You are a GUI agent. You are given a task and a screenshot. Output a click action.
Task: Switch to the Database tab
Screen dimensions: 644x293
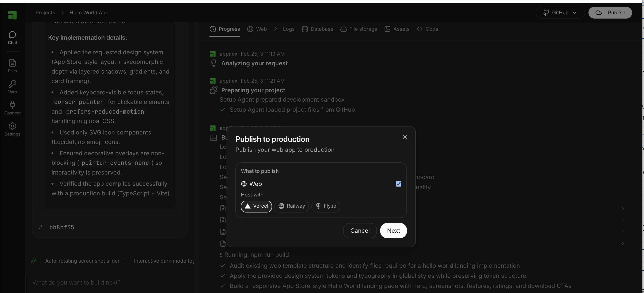317,29
